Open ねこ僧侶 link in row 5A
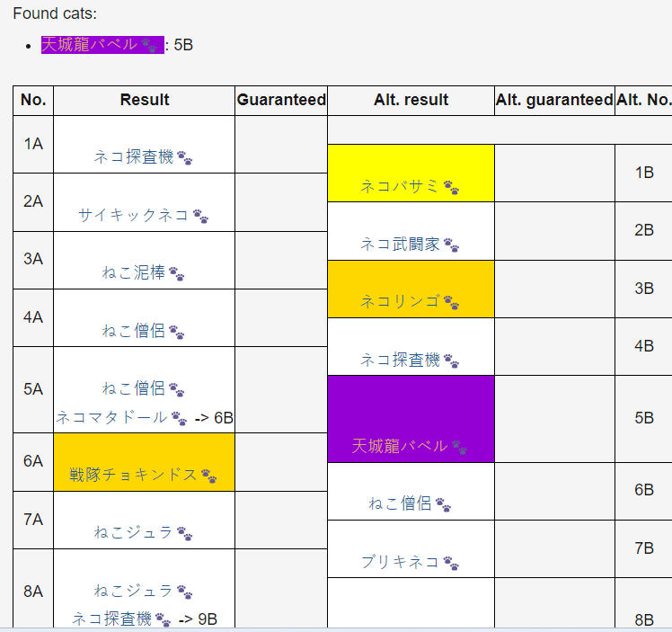The width and height of the screenshot is (672, 632). 133,388
